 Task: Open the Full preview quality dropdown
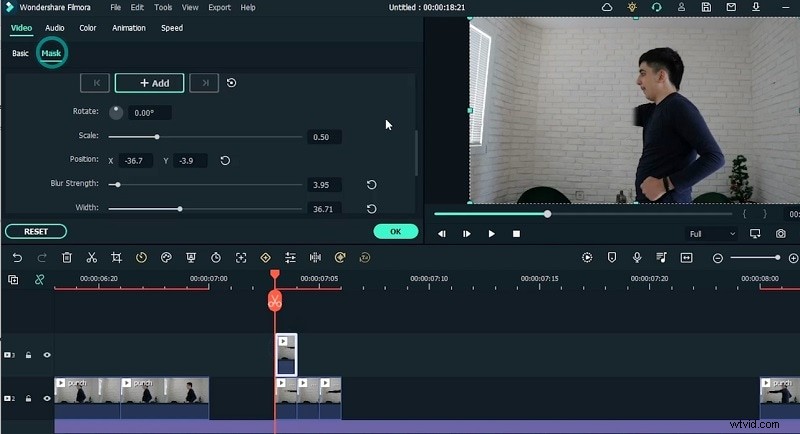coord(711,234)
